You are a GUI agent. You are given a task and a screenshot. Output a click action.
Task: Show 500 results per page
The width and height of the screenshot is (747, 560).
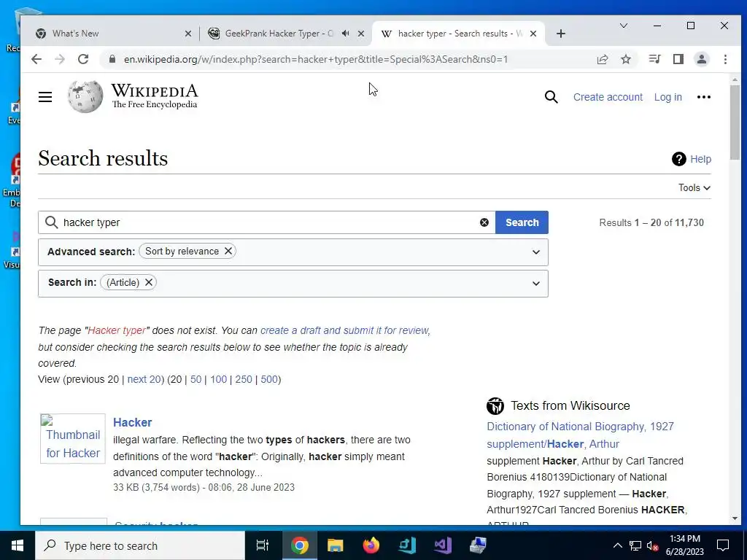pyautogui.click(x=269, y=379)
